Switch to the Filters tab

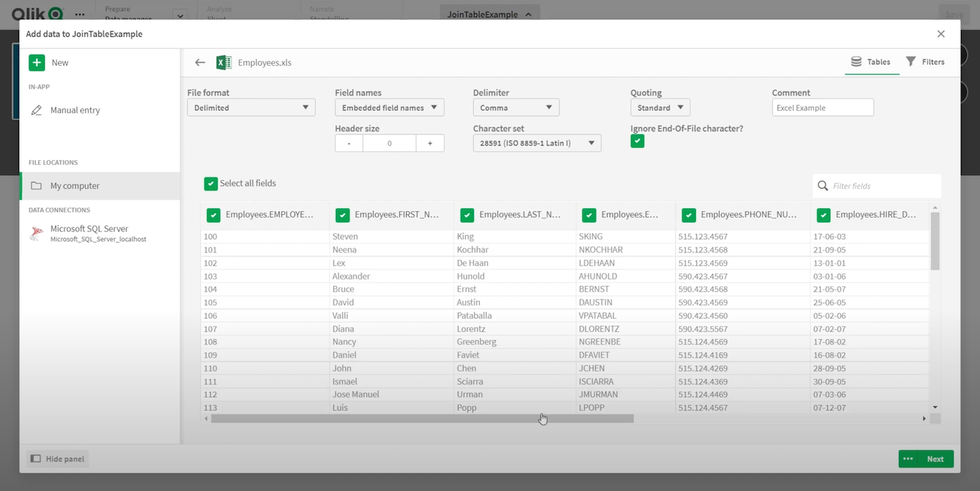925,62
